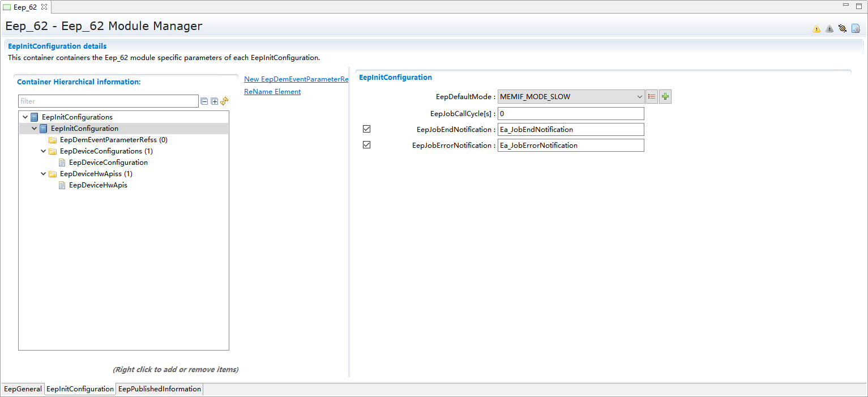
Task: Uncheck the EepJobEndNotification checkbox
Action: point(366,129)
